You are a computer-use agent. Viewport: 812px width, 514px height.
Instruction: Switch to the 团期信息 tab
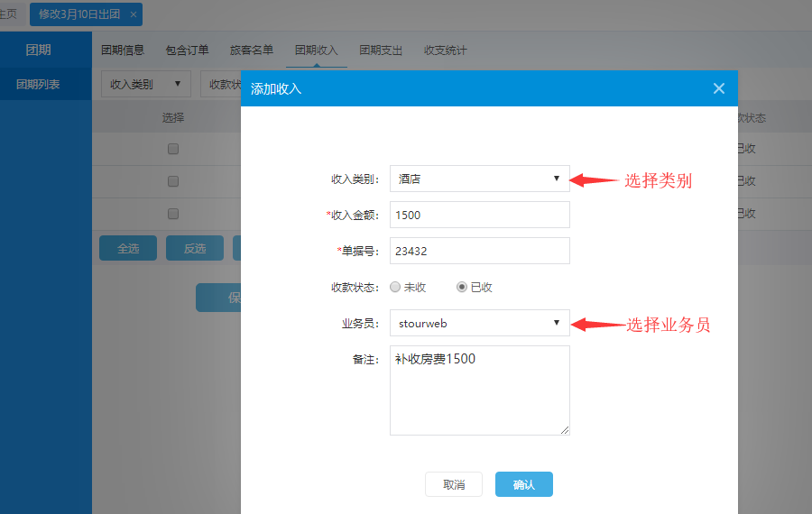tap(122, 50)
